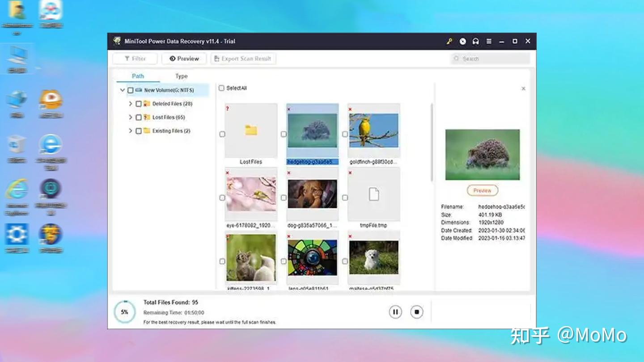The height and width of the screenshot is (362, 644).
Task: Click the large hedgehog preview image
Action: (x=483, y=155)
